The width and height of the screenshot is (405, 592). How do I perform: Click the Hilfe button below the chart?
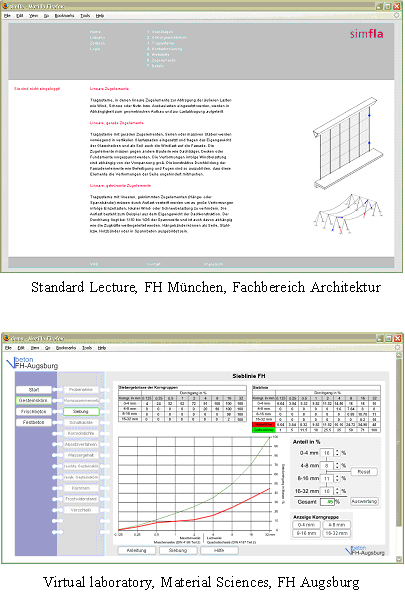pos(219,550)
